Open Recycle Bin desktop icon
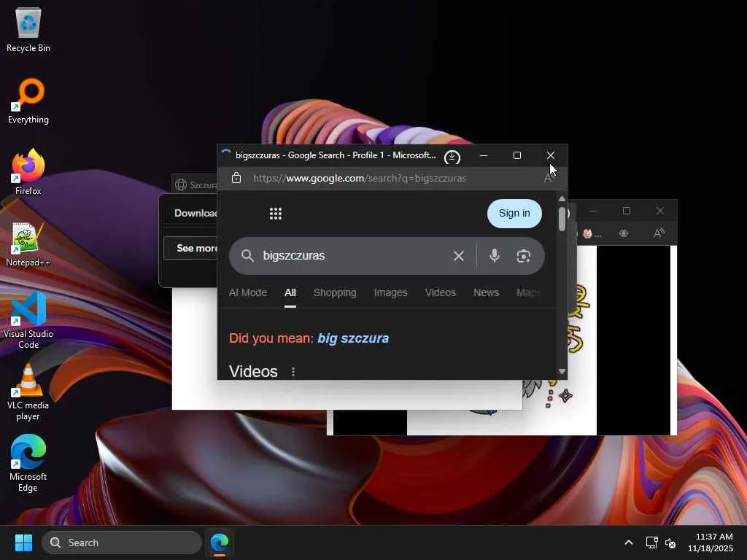 (x=28, y=31)
